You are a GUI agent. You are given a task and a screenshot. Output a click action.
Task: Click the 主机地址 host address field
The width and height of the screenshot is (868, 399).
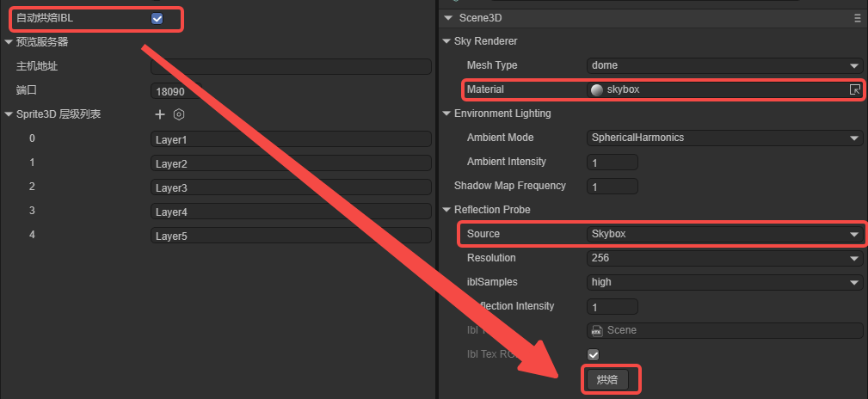click(x=291, y=66)
